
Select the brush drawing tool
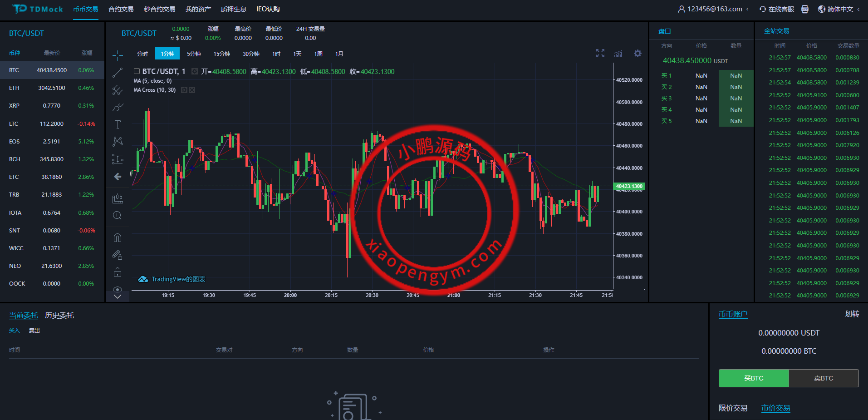(x=118, y=108)
